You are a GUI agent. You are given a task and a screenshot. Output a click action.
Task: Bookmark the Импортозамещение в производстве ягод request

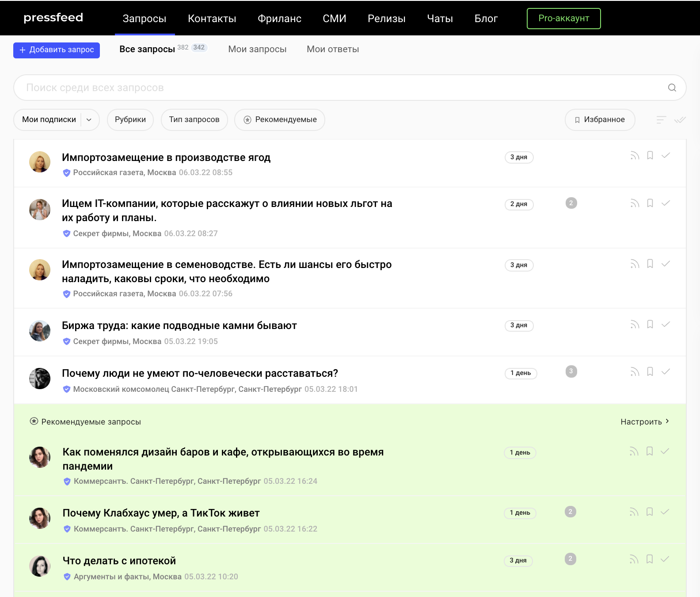650,155
